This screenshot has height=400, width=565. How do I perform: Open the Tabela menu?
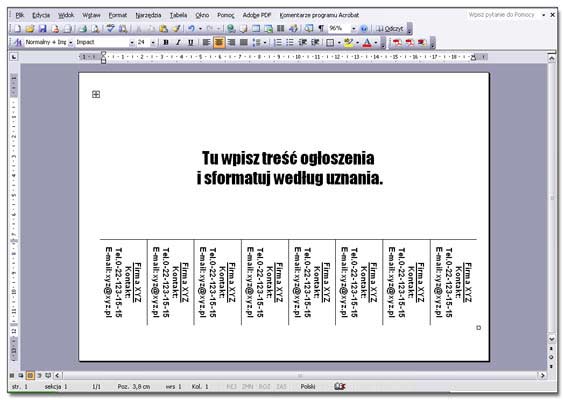pyautogui.click(x=178, y=15)
